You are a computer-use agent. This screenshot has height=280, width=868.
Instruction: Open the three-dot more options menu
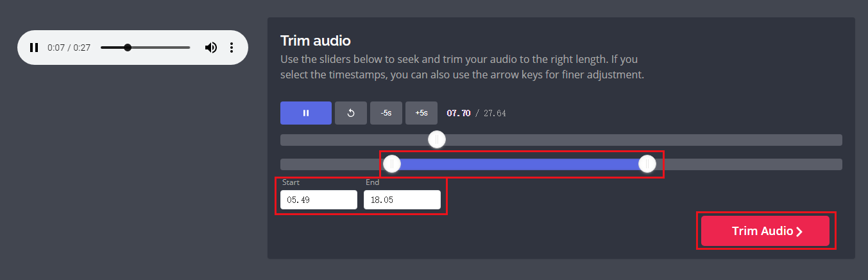point(232,48)
